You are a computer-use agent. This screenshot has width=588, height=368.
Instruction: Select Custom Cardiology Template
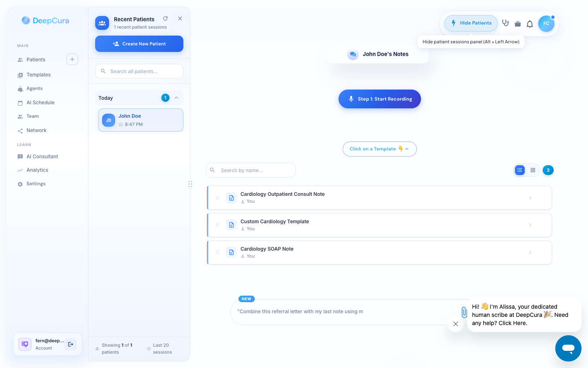380,225
